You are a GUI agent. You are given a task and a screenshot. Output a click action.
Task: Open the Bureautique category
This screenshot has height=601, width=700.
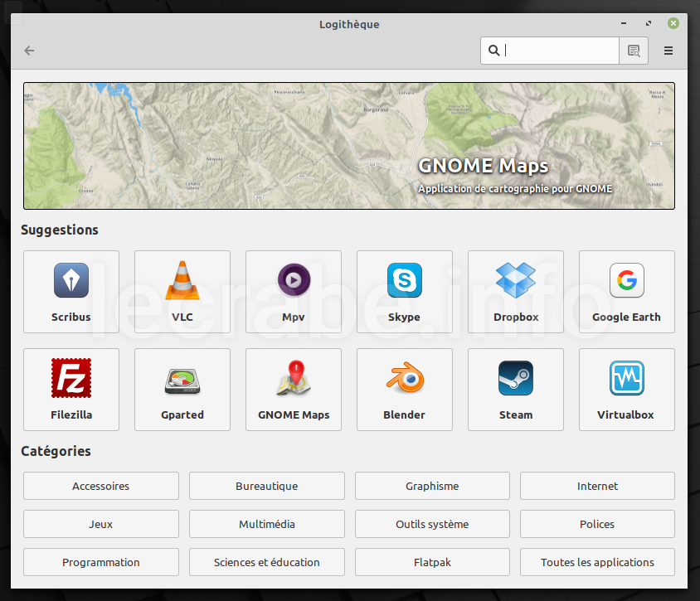[x=267, y=486]
